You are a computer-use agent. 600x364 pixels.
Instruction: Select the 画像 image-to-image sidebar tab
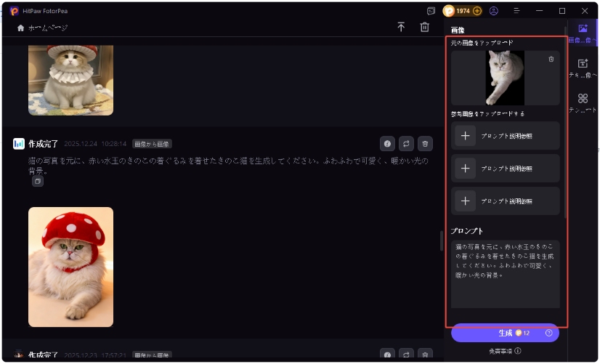point(583,33)
